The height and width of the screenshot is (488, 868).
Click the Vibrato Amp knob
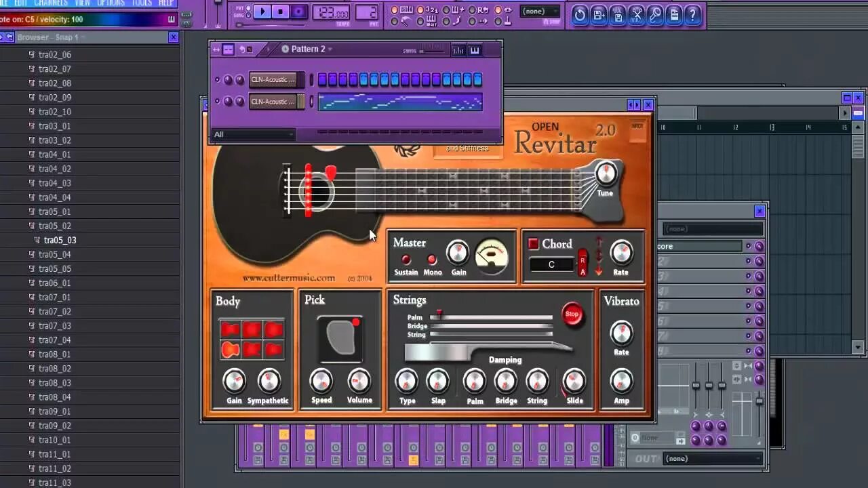[621, 382]
